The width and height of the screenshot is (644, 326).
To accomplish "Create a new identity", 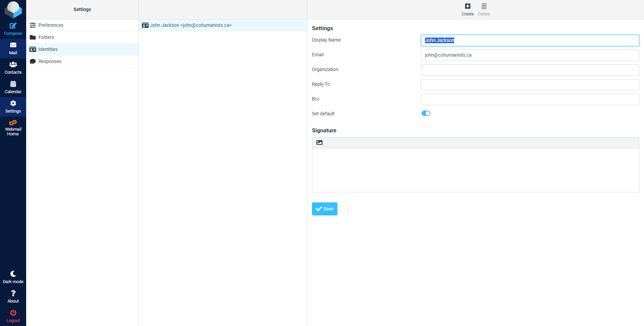I will [468, 9].
